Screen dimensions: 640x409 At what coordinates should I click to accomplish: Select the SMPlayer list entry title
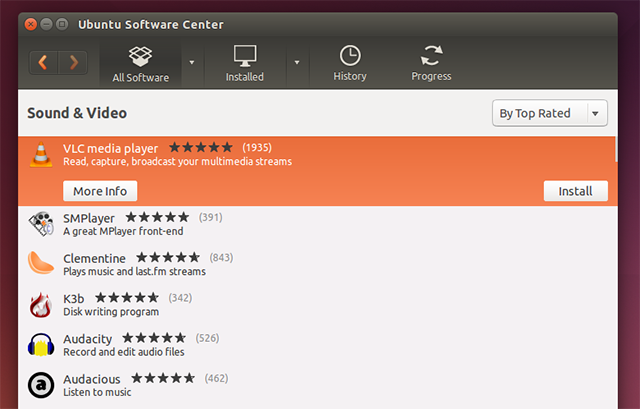click(89, 218)
